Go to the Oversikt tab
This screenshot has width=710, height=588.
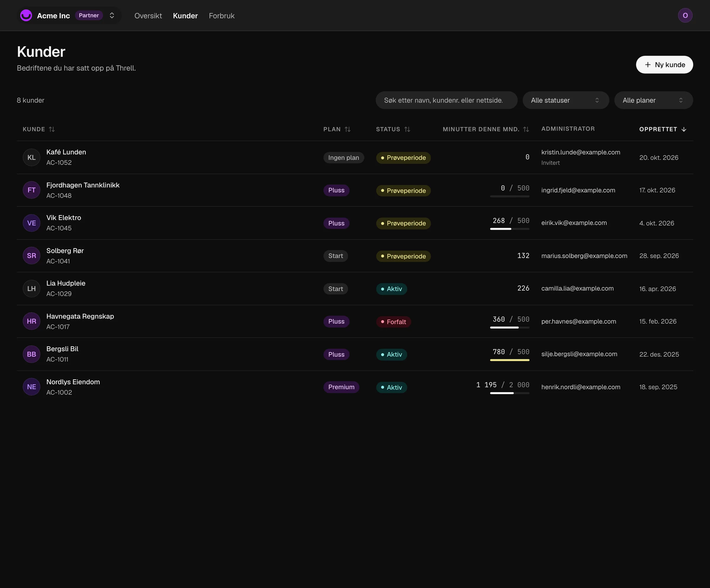click(x=148, y=16)
